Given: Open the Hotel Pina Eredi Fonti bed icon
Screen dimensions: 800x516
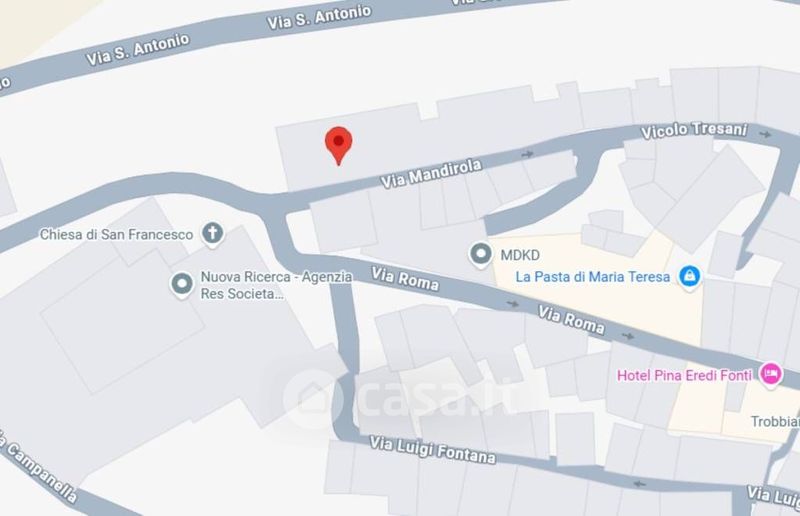Looking at the screenshot, I should point(770,375).
